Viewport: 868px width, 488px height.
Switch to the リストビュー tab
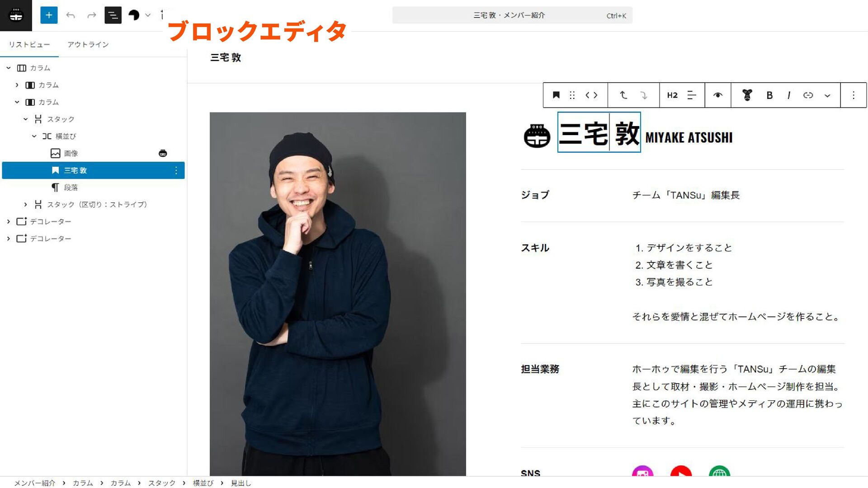point(29,44)
